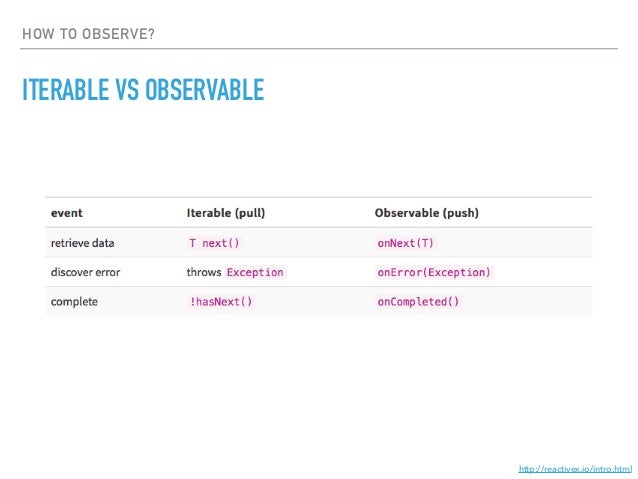Click the "onError(Exception)" code snippet
The width and height of the screenshot is (638, 479).
tap(434, 272)
